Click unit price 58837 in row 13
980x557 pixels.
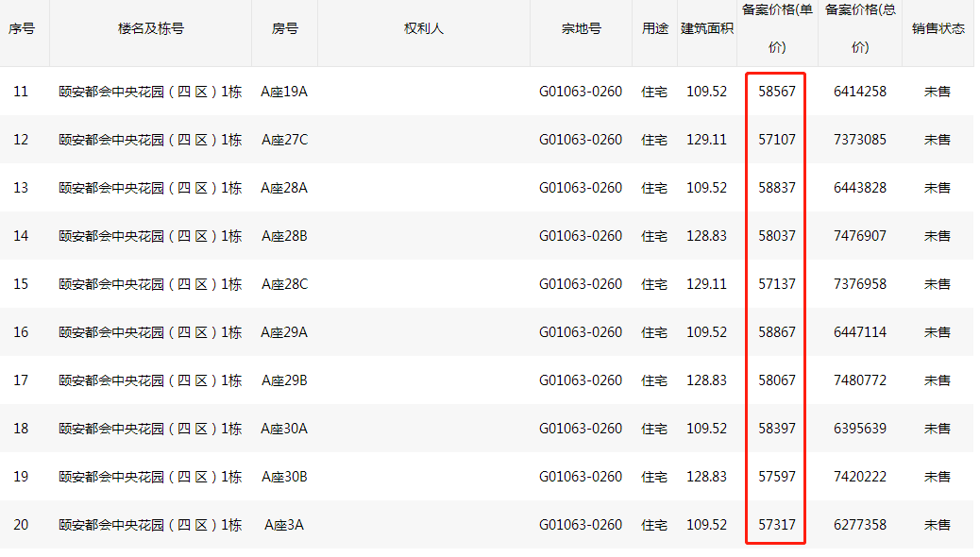click(777, 188)
